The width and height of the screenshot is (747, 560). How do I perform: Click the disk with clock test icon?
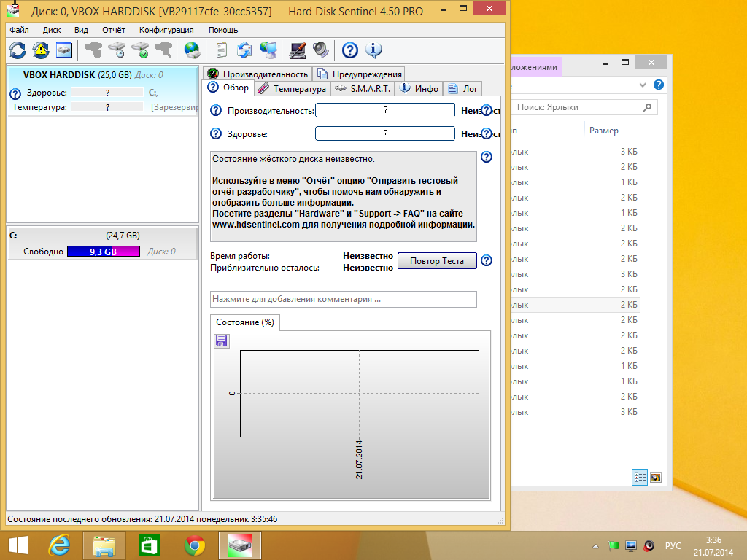(x=117, y=50)
